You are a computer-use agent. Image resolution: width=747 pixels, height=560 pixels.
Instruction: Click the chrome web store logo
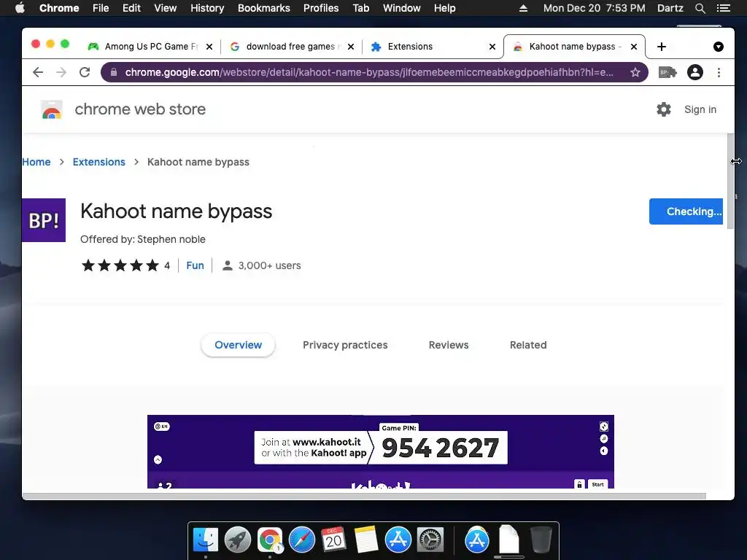52,109
